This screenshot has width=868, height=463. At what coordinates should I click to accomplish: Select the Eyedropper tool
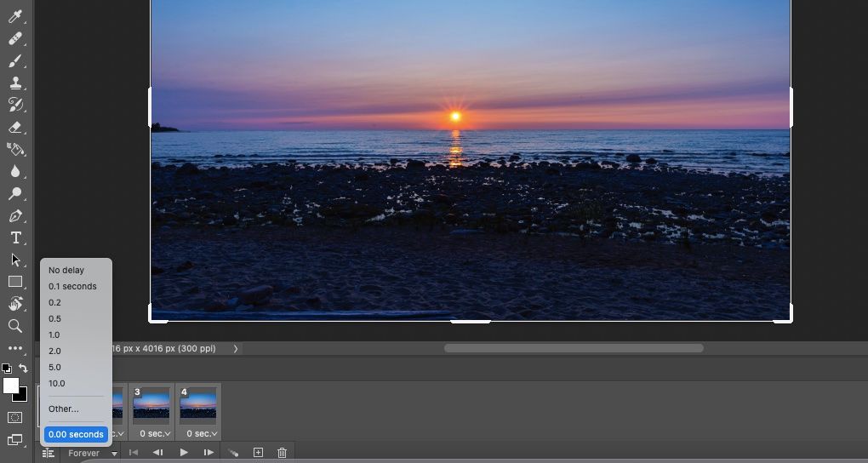[x=15, y=17]
